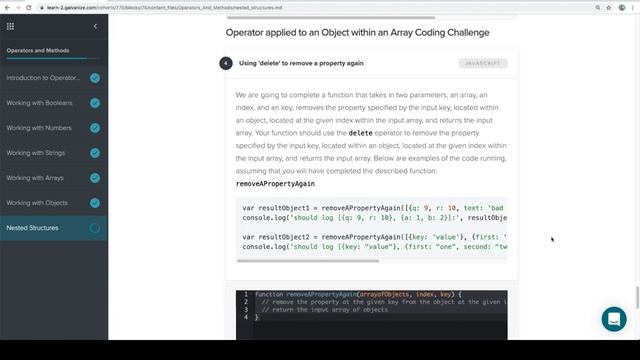The image size is (640, 360).
Task: Click the 'delete' keyword in description
Action: pos(360,133)
